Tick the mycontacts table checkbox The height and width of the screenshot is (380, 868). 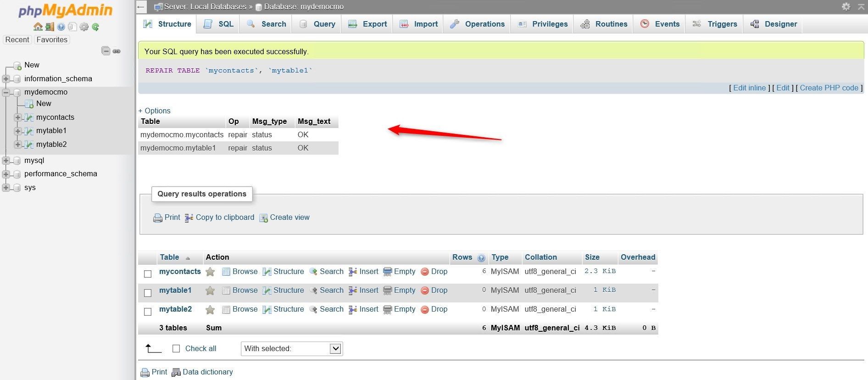[148, 274]
